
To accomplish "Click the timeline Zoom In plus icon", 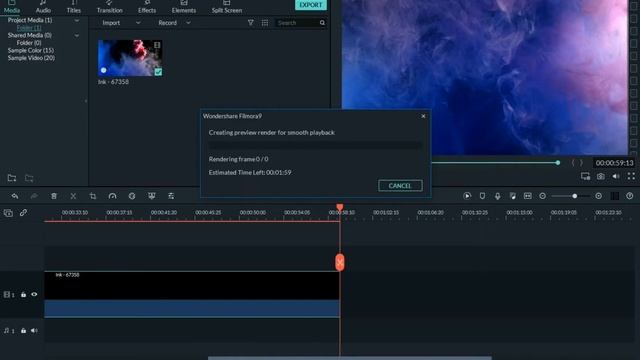I will [598, 196].
